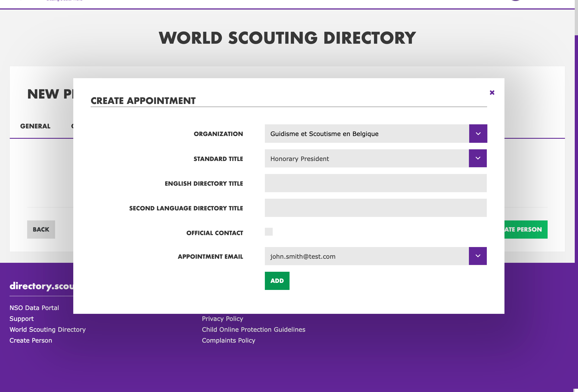Focus the English Directory Title input
The width and height of the screenshot is (578, 392).
click(376, 183)
